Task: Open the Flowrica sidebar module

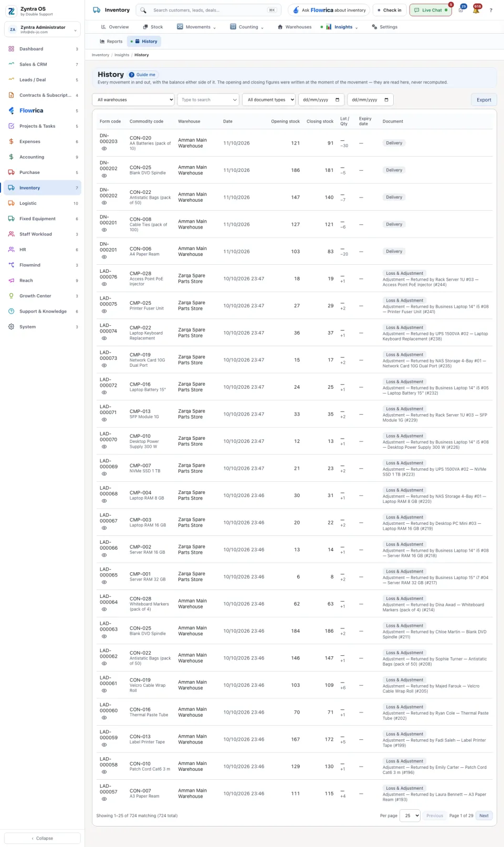Action: [43, 111]
